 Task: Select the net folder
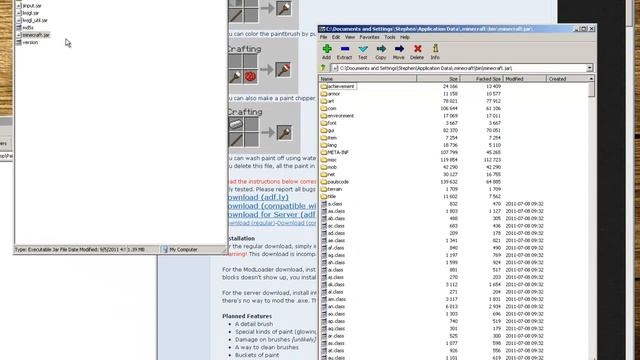click(x=328, y=175)
